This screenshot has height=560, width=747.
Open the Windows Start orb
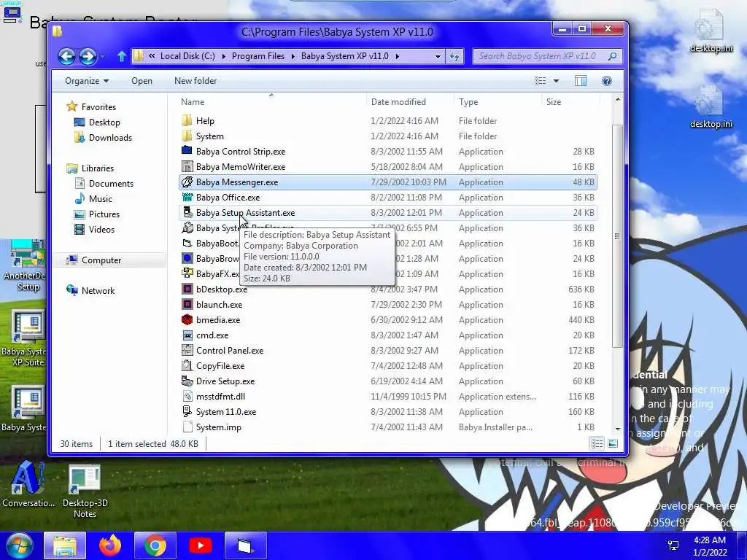tap(20, 545)
